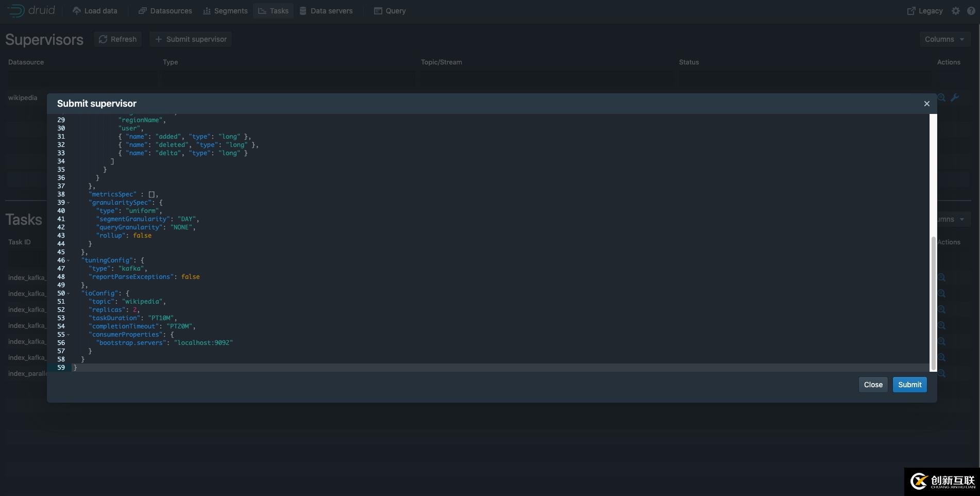The width and height of the screenshot is (980, 496).
Task: Select the Tasks tab in the header
Action: [x=273, y=11]
